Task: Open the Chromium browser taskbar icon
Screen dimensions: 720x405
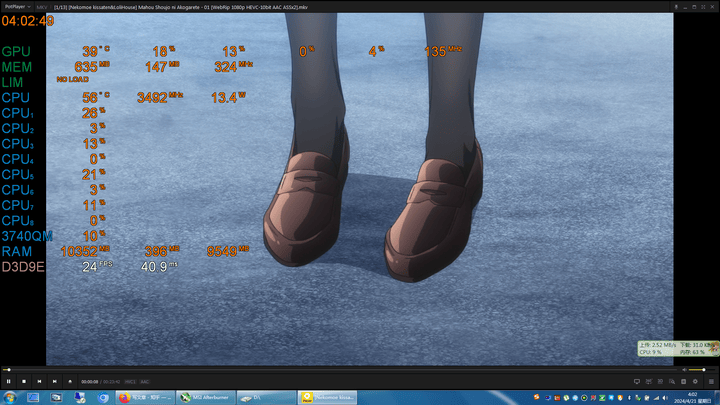Action: pos(103,398)
